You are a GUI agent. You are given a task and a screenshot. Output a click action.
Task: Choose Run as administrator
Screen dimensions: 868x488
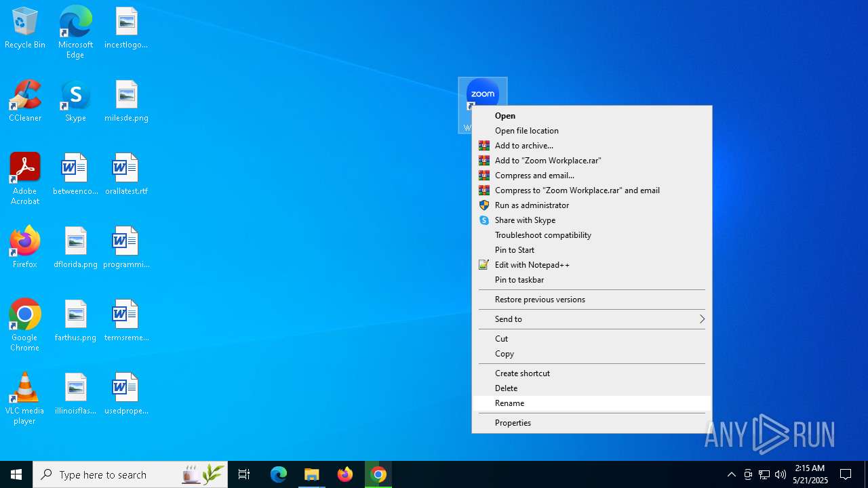(592, 205)
